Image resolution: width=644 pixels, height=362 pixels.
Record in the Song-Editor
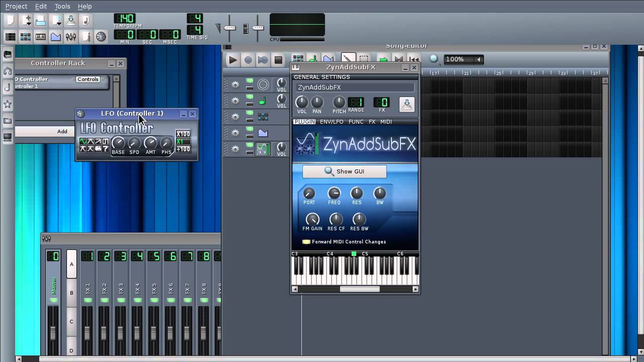click(x=248, y=60)
